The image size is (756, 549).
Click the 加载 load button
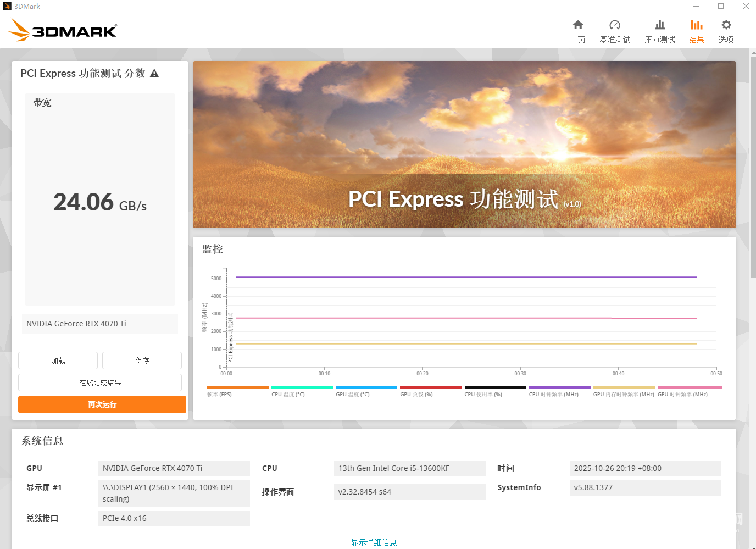pyautogui.click(x=58, y=361)
